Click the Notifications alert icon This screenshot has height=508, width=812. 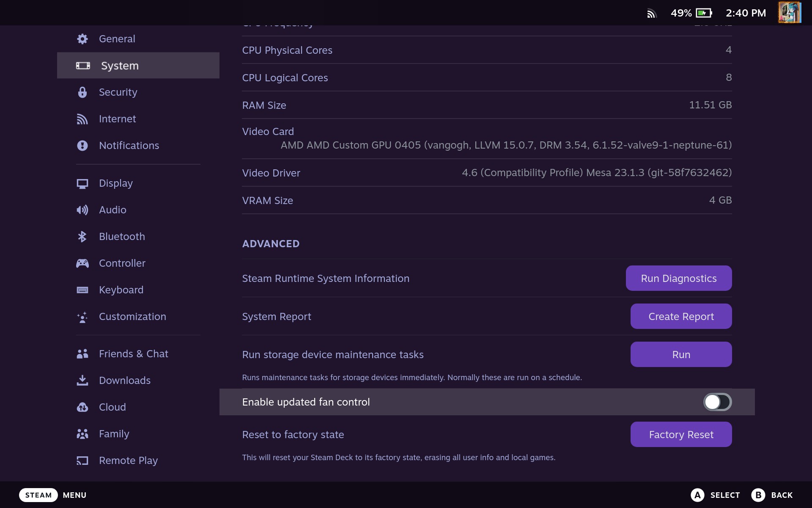[82, 146]
